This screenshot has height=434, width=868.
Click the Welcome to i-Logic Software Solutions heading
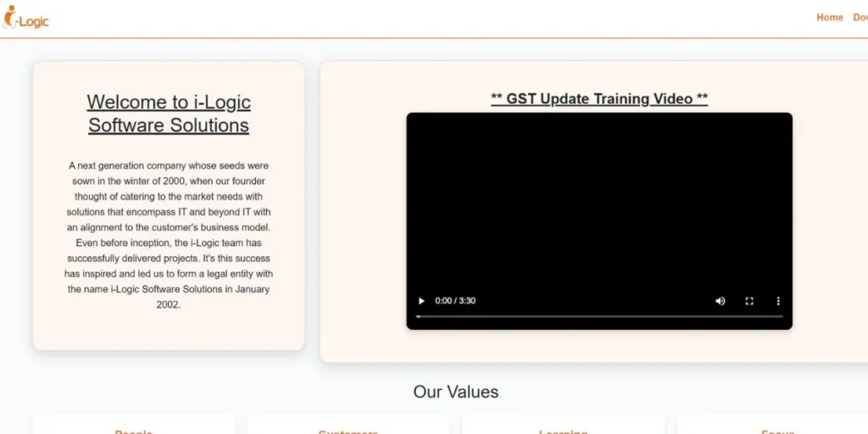(x=169, y=114)
